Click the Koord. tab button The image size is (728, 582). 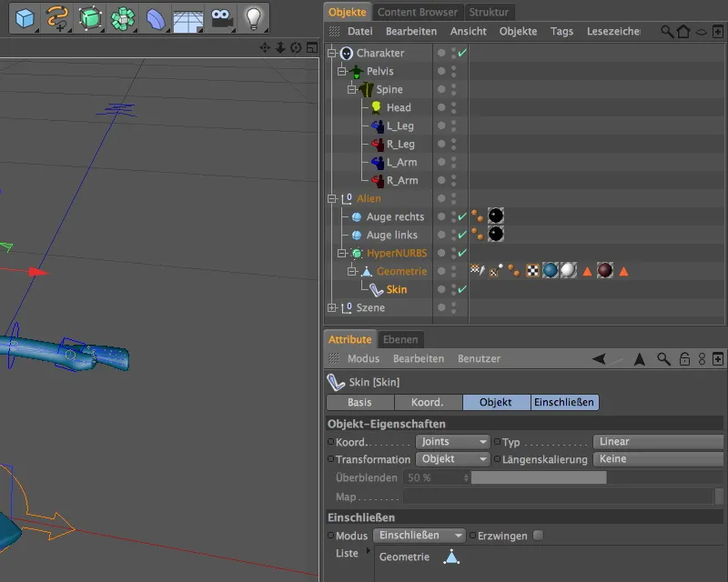tap(428, 402)
